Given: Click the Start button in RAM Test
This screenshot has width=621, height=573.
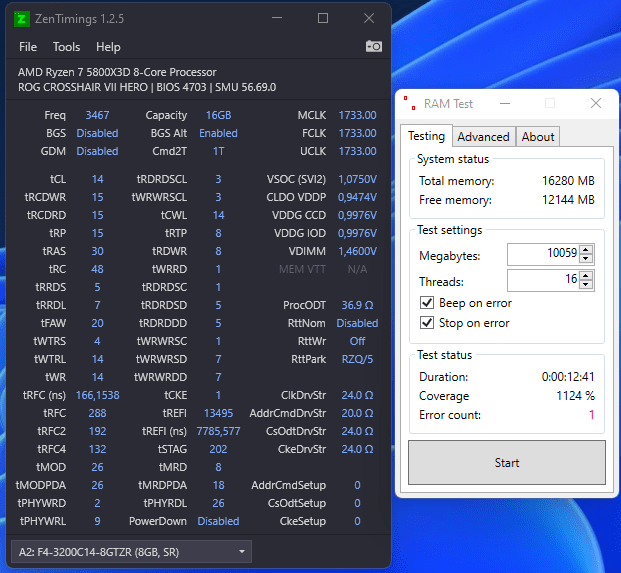Looking at the screenshot, I should point(507,463).
